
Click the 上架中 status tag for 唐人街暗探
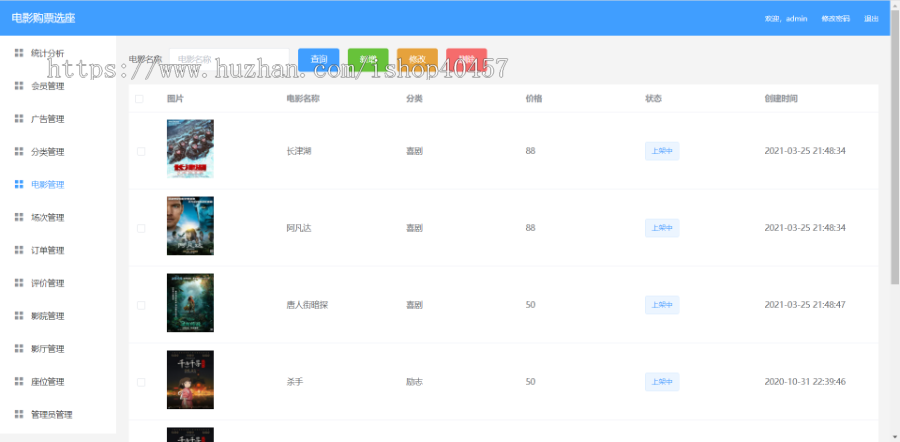coord(662,305)
